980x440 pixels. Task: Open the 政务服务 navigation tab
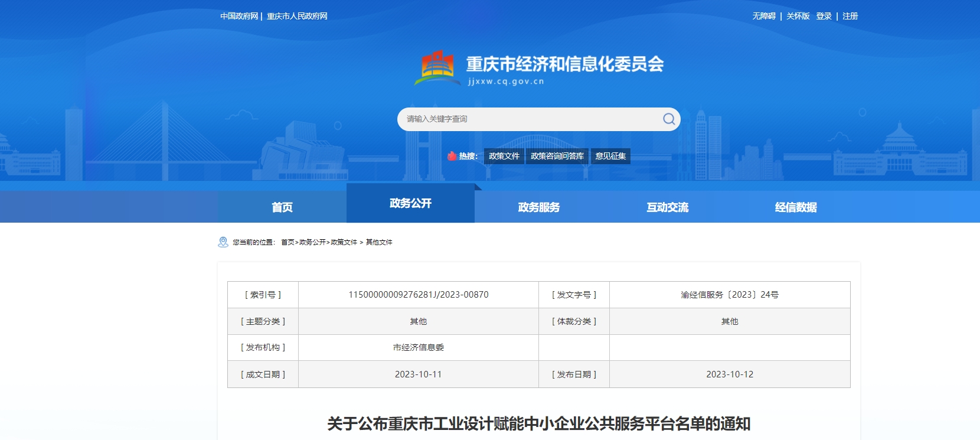pos(538,207)
